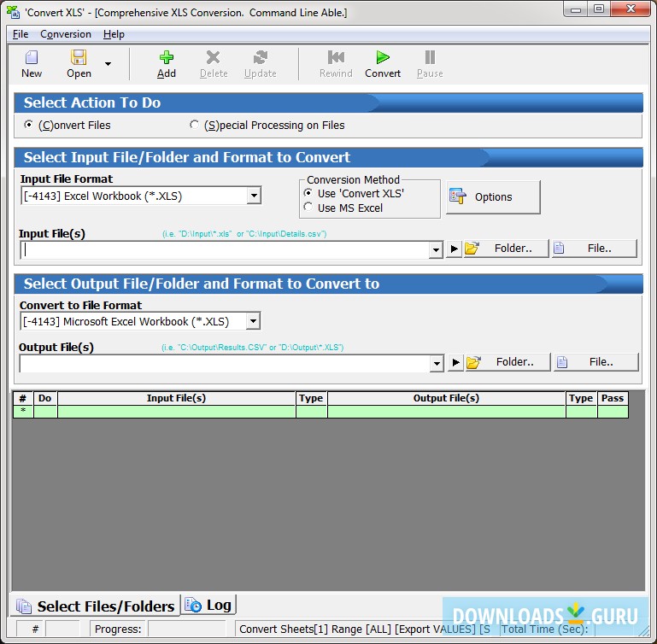Open the Input File Format dropdown
This screenshot has height=644, width=657.
pyautogui.click(x=254, y=196)
